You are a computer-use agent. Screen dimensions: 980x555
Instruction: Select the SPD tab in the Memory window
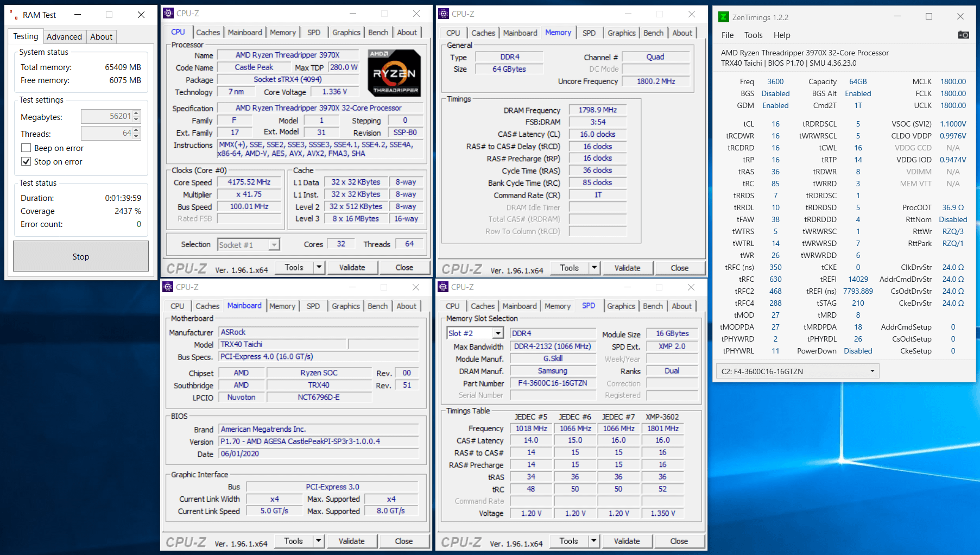click(x=589, y=33)
